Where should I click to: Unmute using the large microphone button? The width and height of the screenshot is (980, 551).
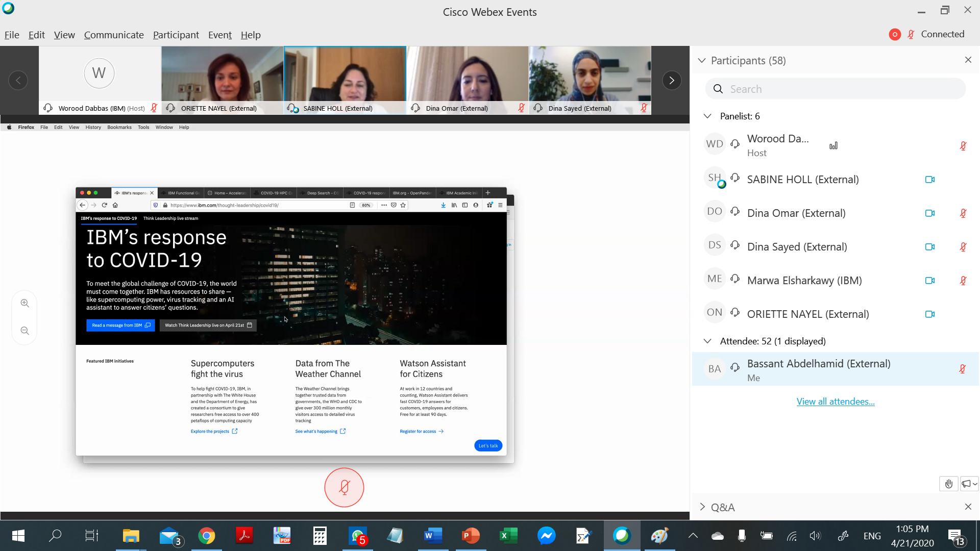tap(344, 487)
